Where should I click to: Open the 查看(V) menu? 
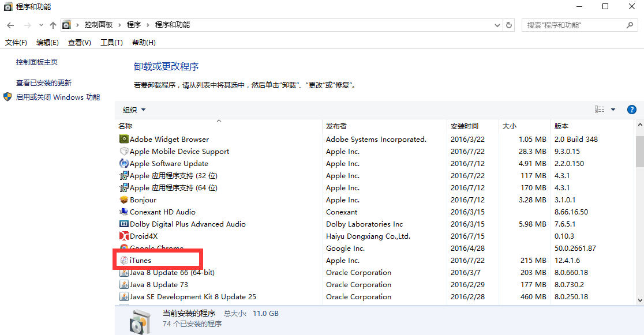coord(79,42)
